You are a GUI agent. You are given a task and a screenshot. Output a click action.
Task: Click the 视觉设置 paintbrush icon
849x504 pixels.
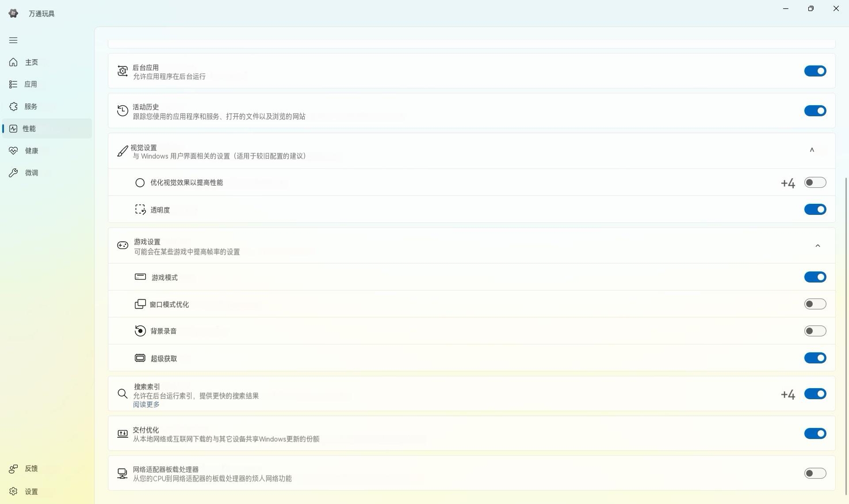(x=122, y=151)
